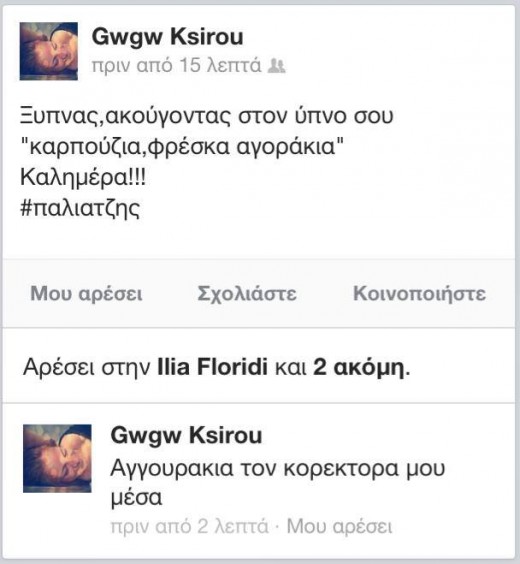The image size is (520, 564).
Task: Share the post via 'Κοινοποιήστε'
Action: pyautogui.click(x=419, y=294)
